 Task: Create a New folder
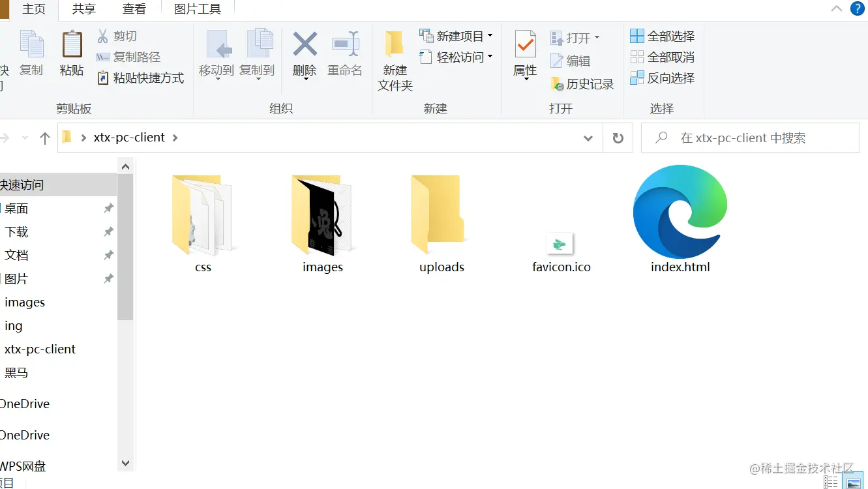click(395, 60)
